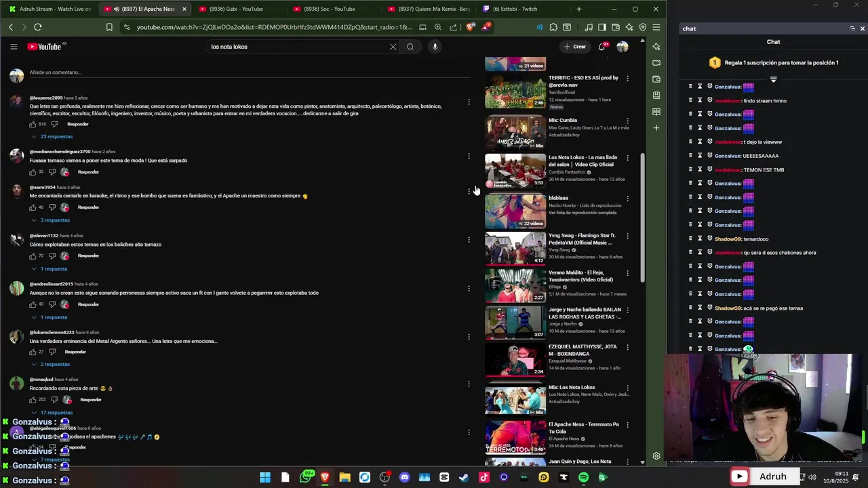Collapse the chat gift banner chevron
Viewport: 868px width, 488px height.
click(x=773, y=79)
